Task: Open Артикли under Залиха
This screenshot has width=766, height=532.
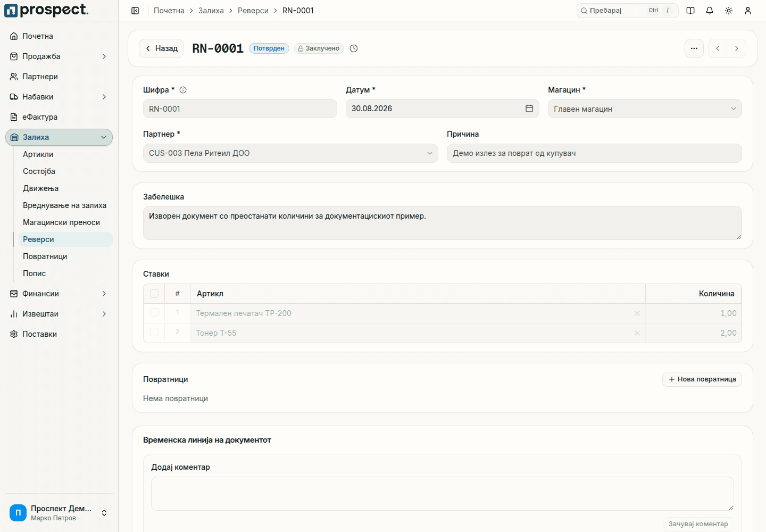Action: (65, 154)
